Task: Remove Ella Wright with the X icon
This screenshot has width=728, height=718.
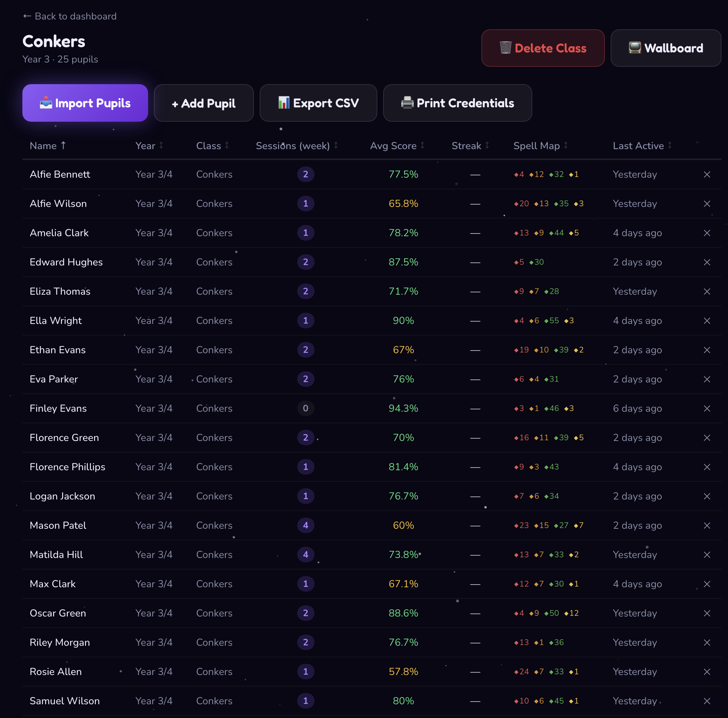Action: pos(707,321)
